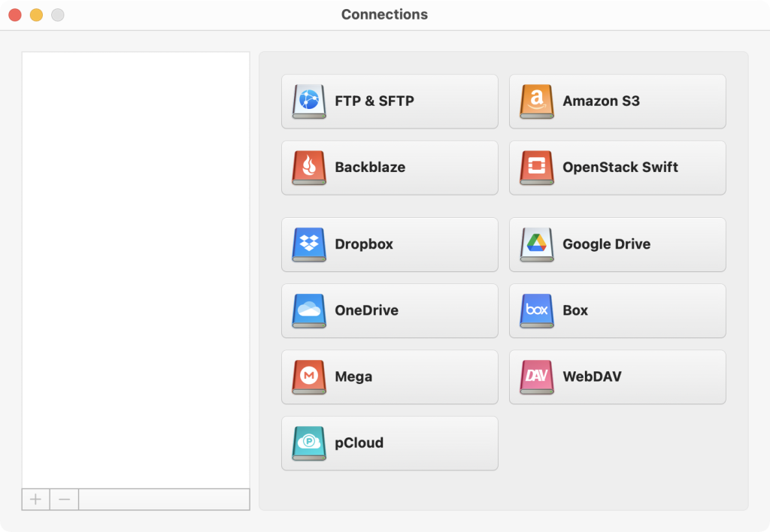Open the OpenStack Swift connection setup
Viewport: 770px width, 532px height.
tap(617, 167)
